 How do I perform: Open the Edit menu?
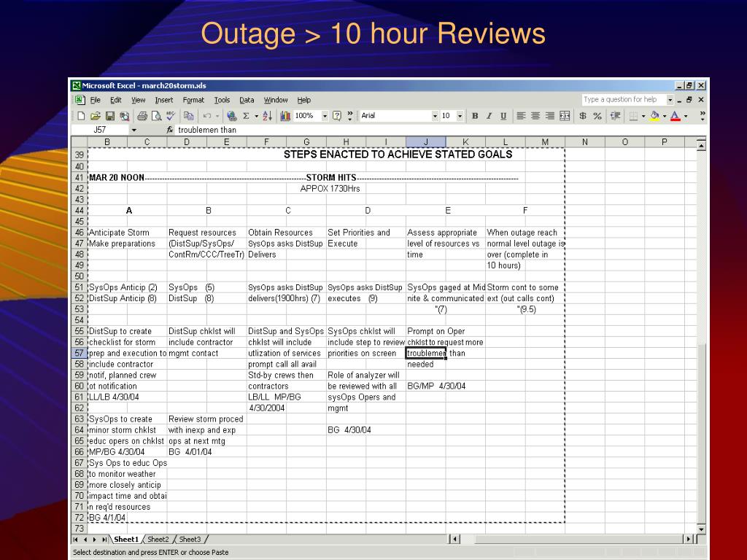(x=116, y=100)
